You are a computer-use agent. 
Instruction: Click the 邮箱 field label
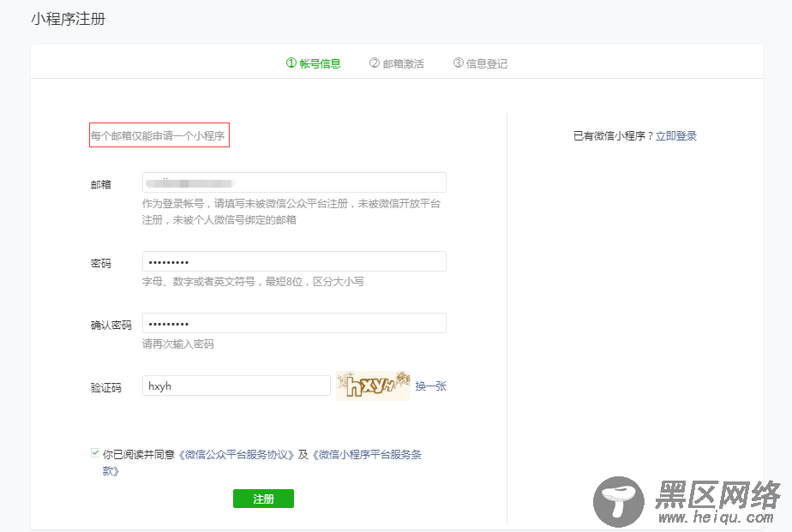tap(101, 185)
